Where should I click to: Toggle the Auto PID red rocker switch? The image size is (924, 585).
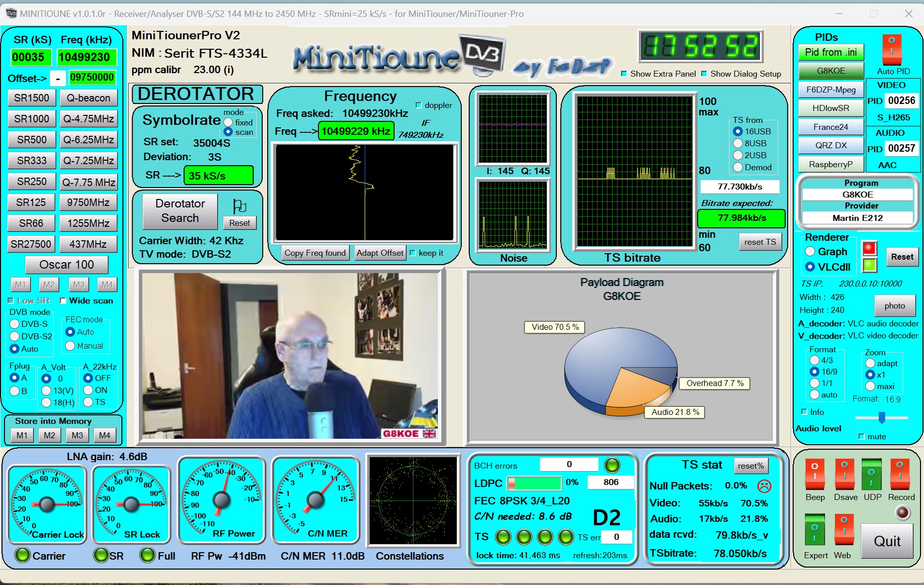click(x=892, y=49)
